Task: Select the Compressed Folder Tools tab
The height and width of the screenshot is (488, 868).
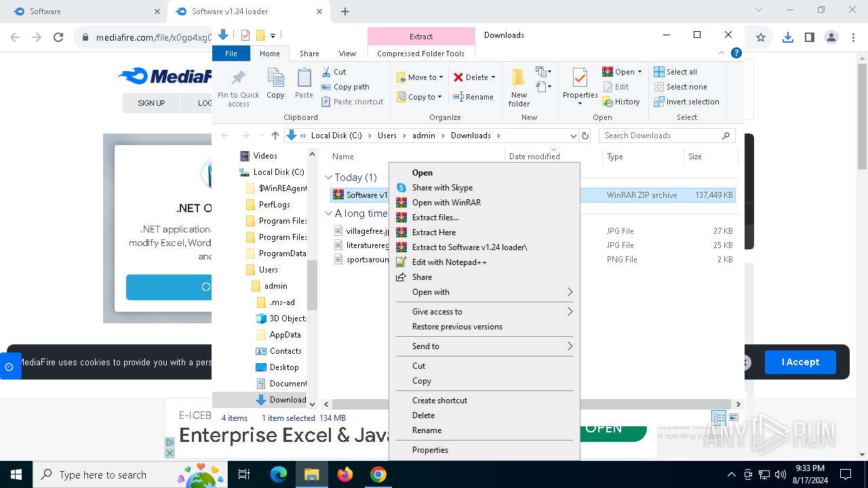Action: [x=421, y=54]
